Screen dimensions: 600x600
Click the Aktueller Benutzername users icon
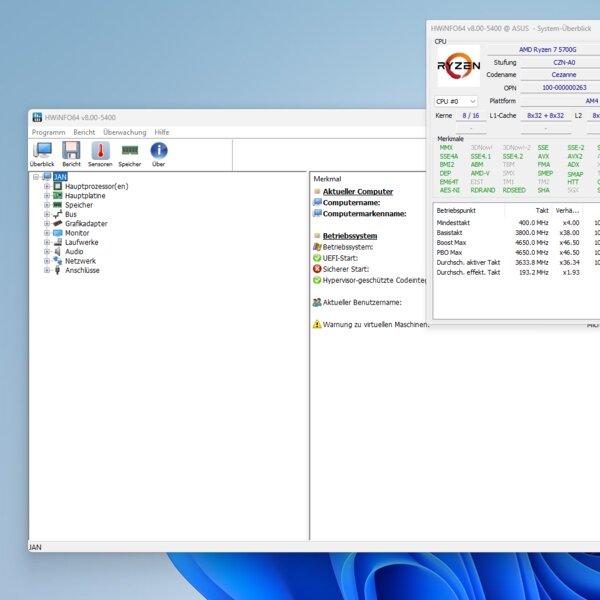[x=317, y=302]
